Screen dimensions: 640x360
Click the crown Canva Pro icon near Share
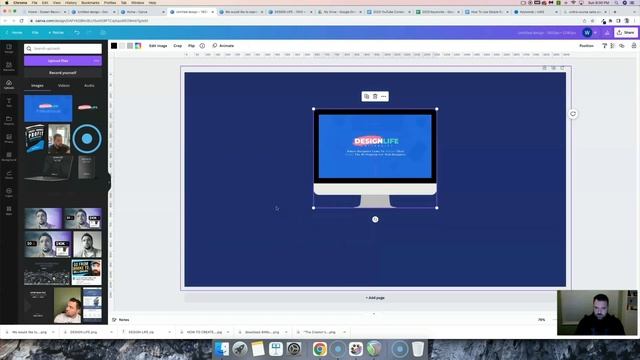click(607, 33)
